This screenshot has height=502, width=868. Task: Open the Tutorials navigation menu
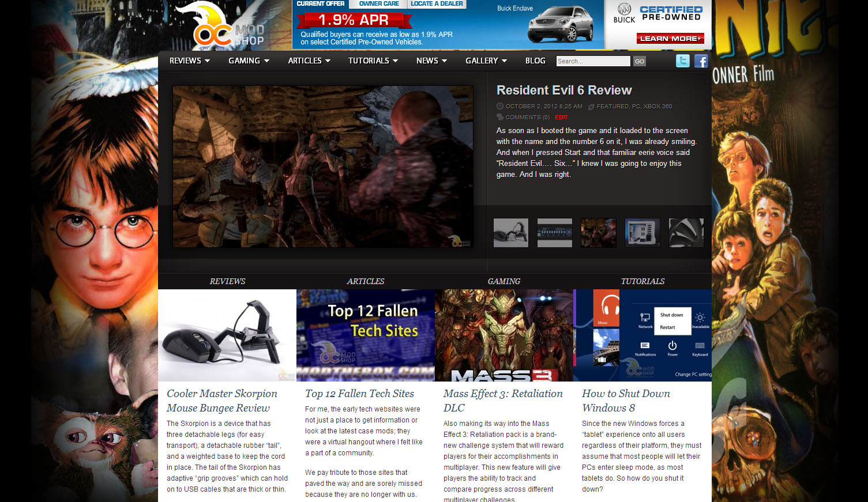tap(369, 61)
